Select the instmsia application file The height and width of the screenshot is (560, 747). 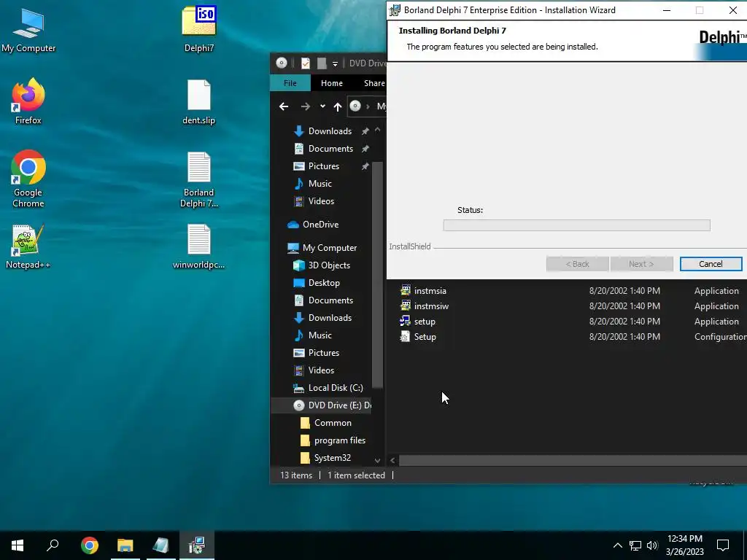point(430,290)
